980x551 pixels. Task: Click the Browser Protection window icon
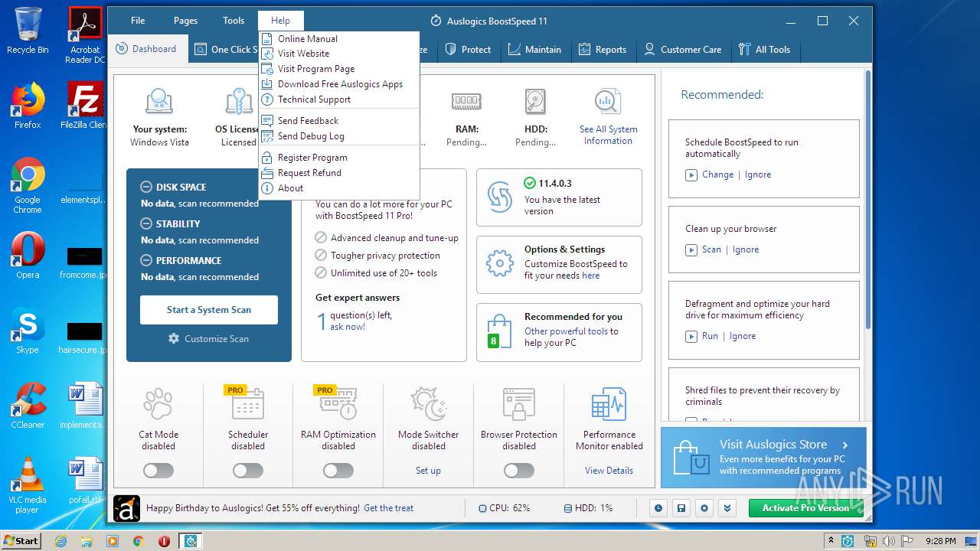point(519,404)
